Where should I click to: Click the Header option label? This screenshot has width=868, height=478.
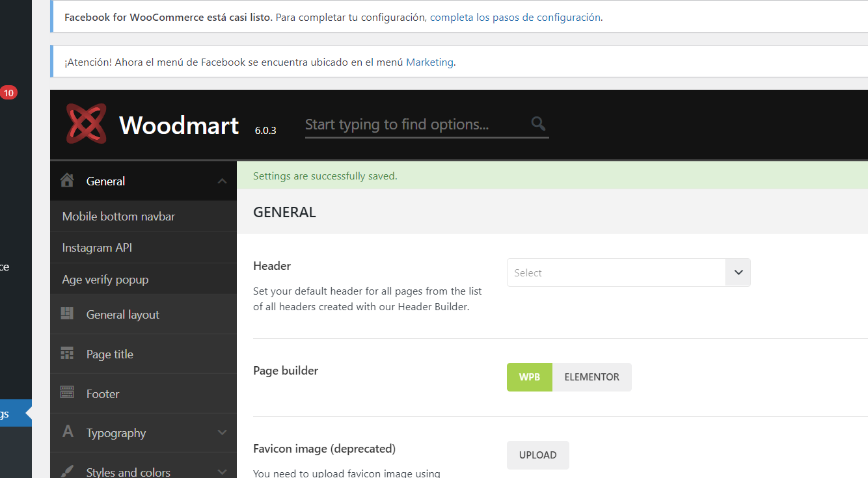272,266
